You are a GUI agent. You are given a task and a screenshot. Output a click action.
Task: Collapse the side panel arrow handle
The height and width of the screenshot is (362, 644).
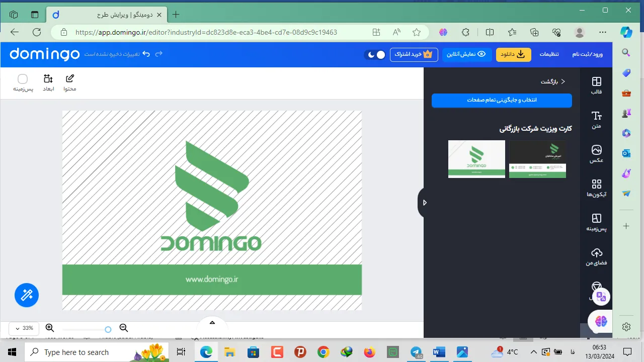(424, 203)
